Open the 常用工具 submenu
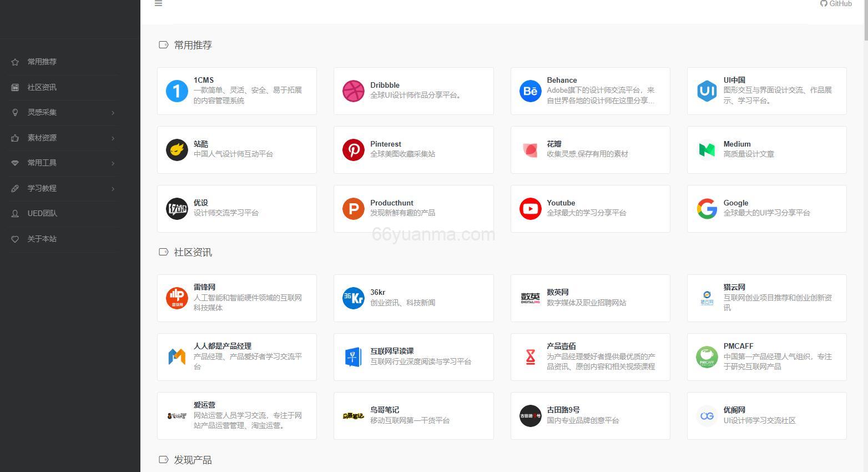The width and height of the screenshot is (868, 472). [43, 163]
